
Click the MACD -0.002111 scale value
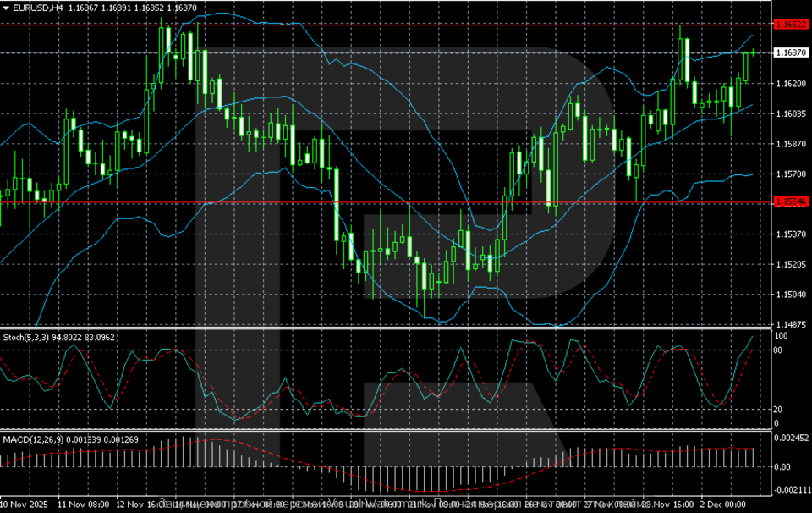pos(793,491)
